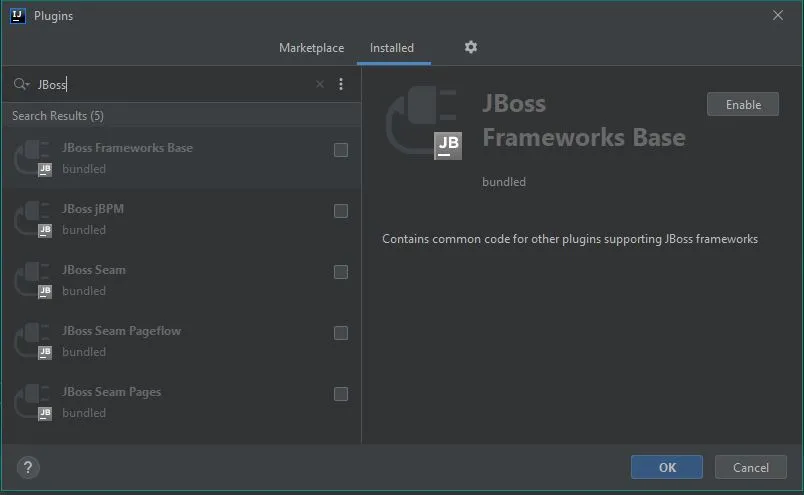
Task: Click the IntelliJ IDEA title bar icon
Action: click(17, 16)
